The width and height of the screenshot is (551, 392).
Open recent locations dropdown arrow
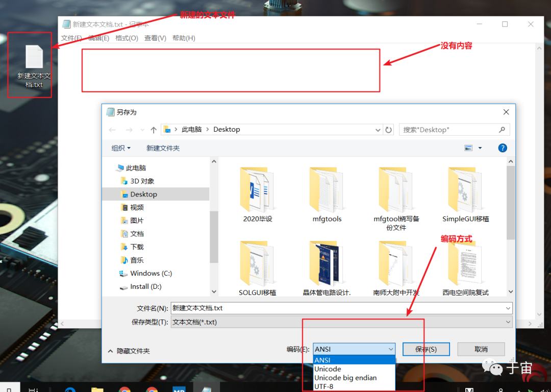(142, 130)
